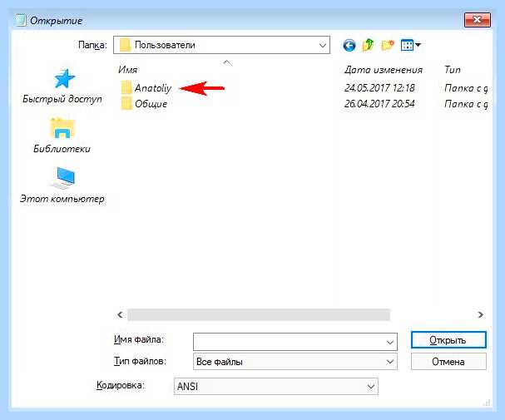This screenshot has height=420, width=505.
Task: Click the date 24.05.2017 12:18
Action: [379, 88]
